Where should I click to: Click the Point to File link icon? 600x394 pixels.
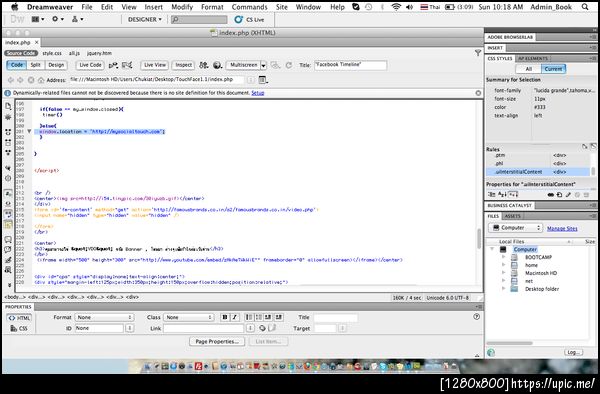point(262,328)
